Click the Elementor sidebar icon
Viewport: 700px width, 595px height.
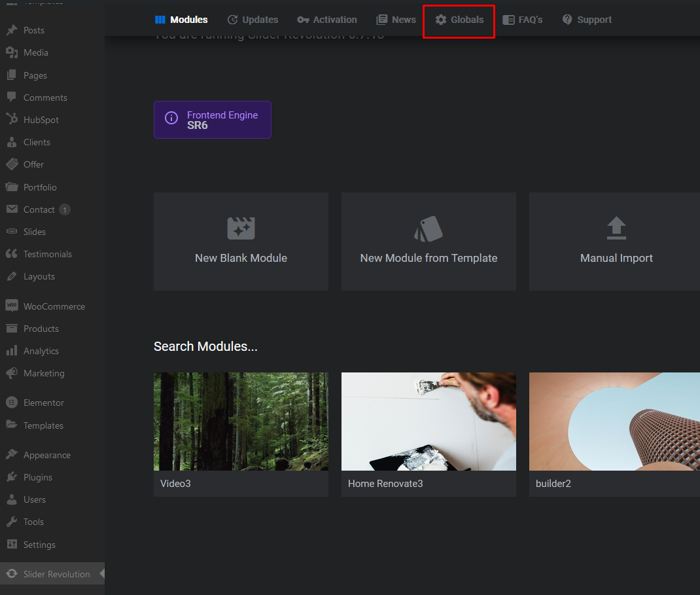coord(12,403)
